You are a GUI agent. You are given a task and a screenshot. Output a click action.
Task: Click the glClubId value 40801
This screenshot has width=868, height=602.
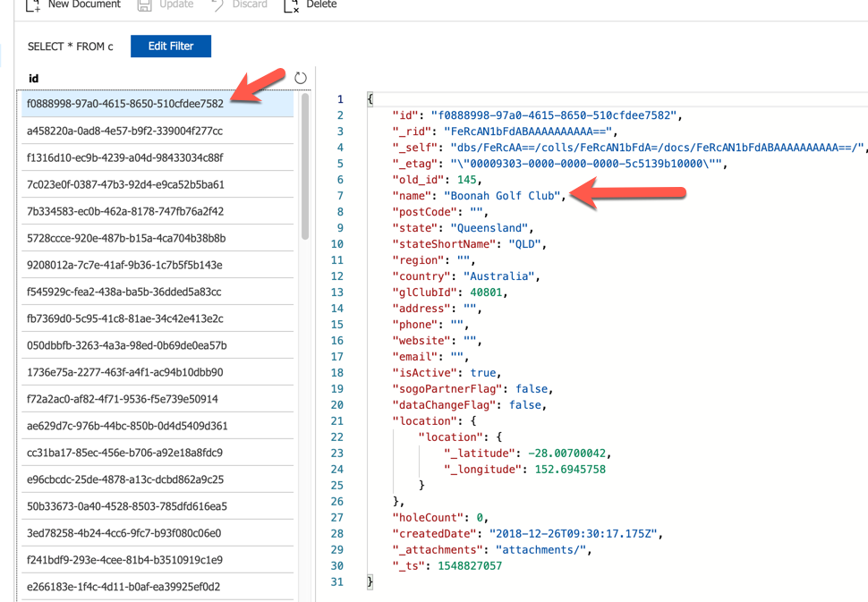[x=486, y=293]
